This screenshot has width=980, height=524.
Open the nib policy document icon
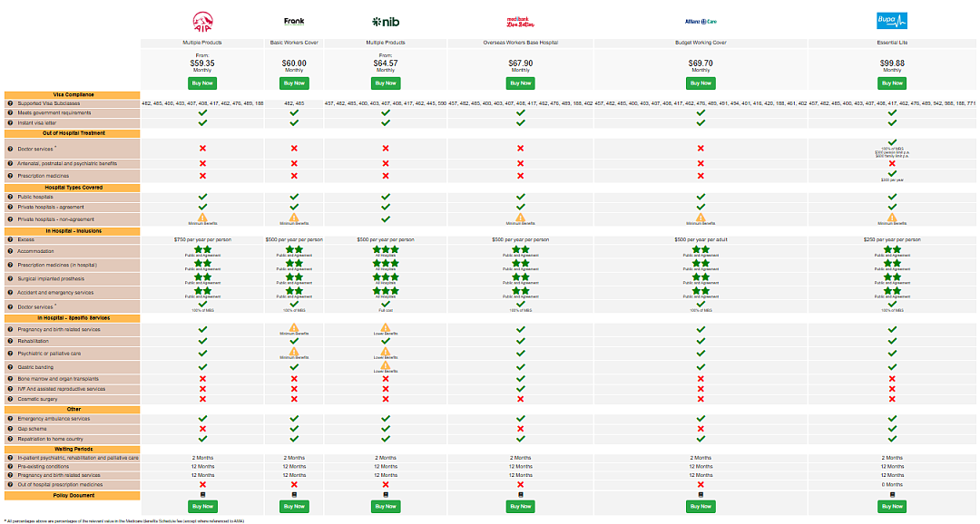coord(386,495)
